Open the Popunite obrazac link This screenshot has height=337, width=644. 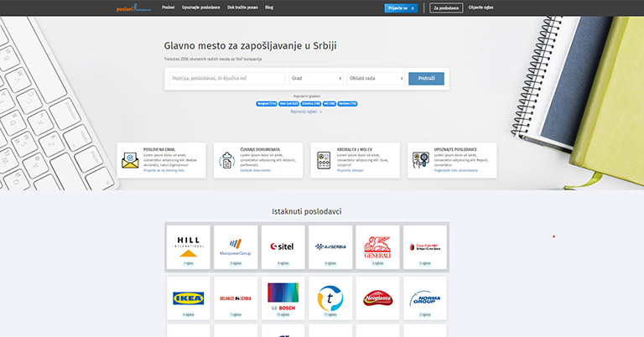click(x=351, y=170)
